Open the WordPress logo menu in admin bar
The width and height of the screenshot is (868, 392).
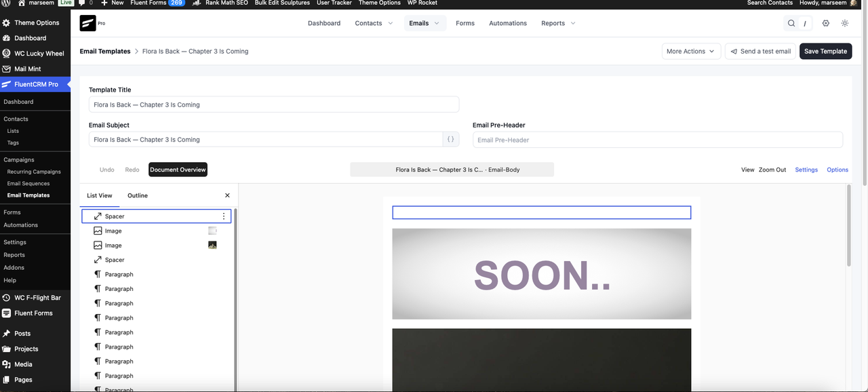point(5,3)
